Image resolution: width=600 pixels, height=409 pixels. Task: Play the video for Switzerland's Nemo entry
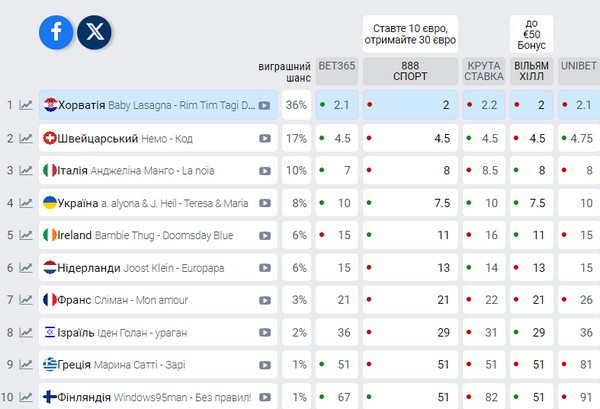click(x=265, y=139)
